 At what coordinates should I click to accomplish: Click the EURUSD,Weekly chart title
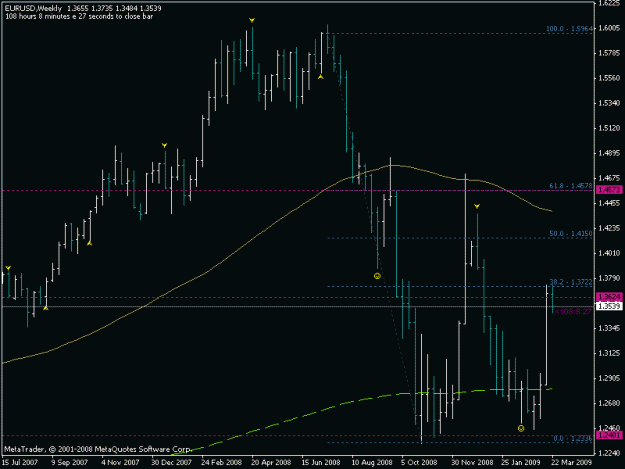pyautogui.click(x=33, y=8)
